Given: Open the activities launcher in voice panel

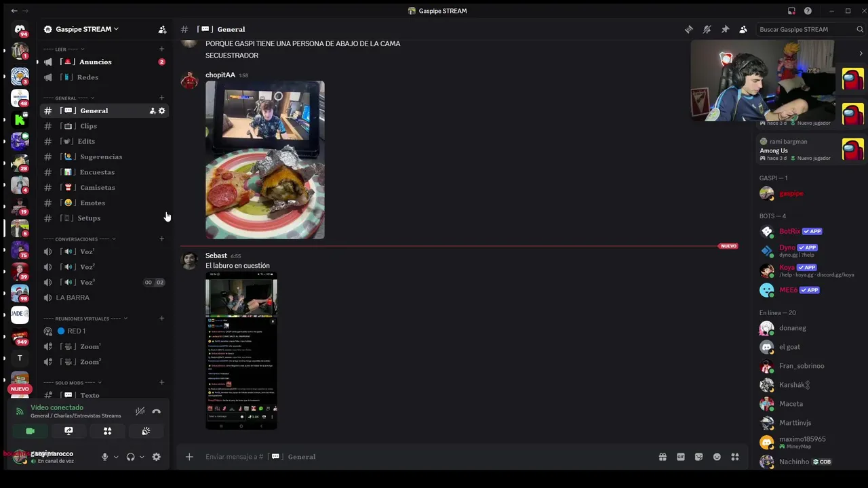Looking at the screenshot, I should [107, 431].
